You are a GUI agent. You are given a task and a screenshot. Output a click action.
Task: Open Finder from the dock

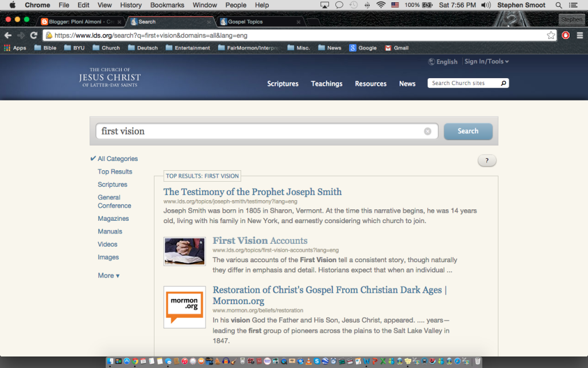click(x=110, y=361)
